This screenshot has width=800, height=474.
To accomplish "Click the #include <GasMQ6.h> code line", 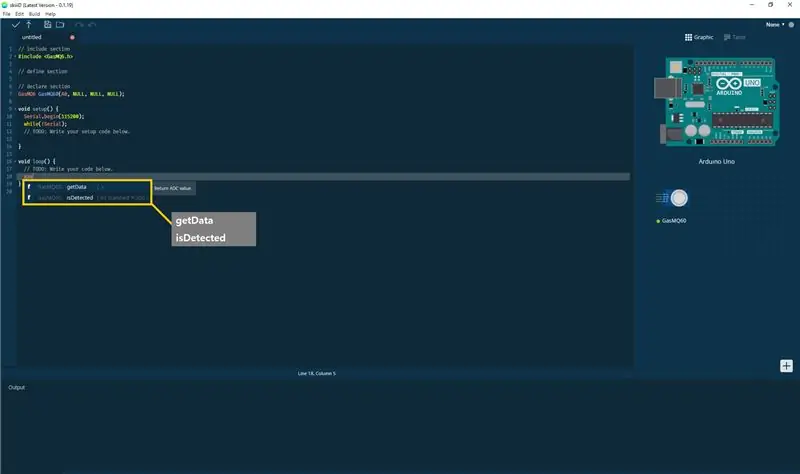I will click(x=45, y=57).
